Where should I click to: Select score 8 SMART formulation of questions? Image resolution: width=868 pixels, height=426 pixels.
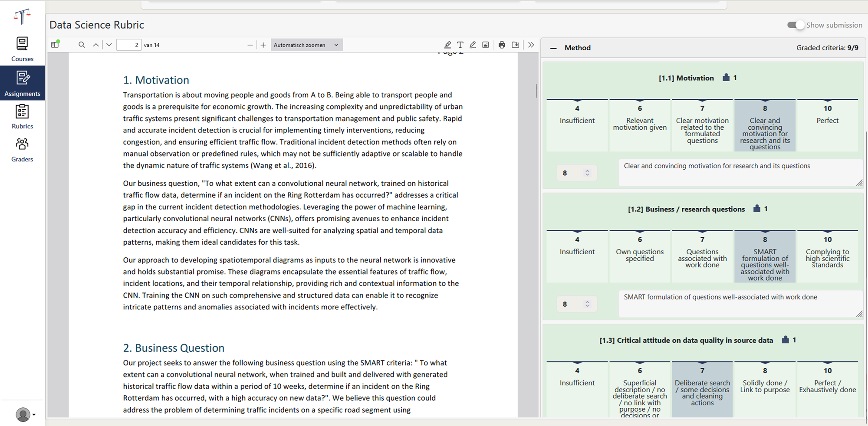point(765,256)
